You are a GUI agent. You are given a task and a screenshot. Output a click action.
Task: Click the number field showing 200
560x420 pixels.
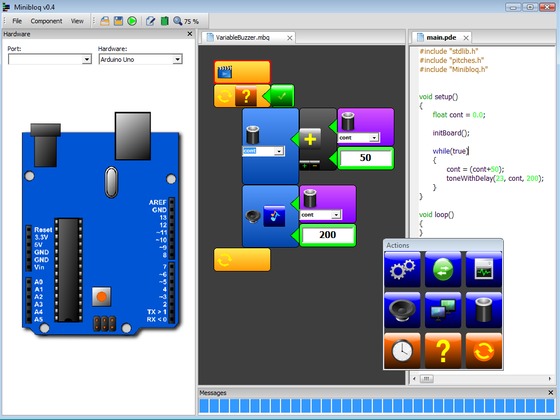click(328, 235)
